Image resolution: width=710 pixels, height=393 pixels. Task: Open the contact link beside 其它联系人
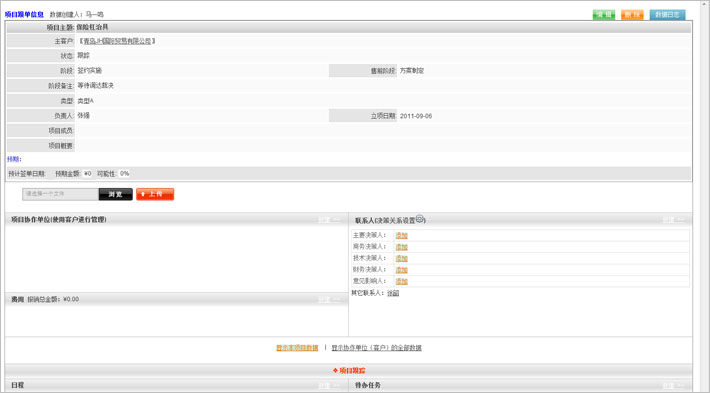coord(393,293)
